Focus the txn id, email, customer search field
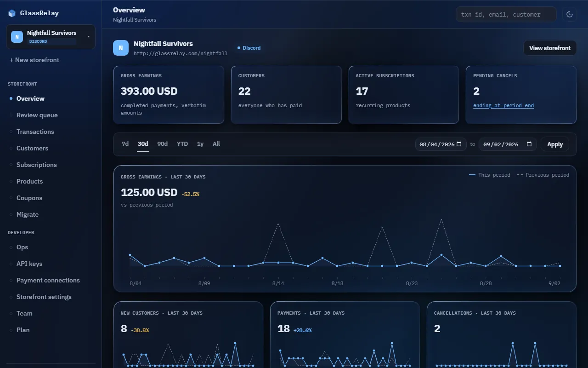 [x=506, y=14]
